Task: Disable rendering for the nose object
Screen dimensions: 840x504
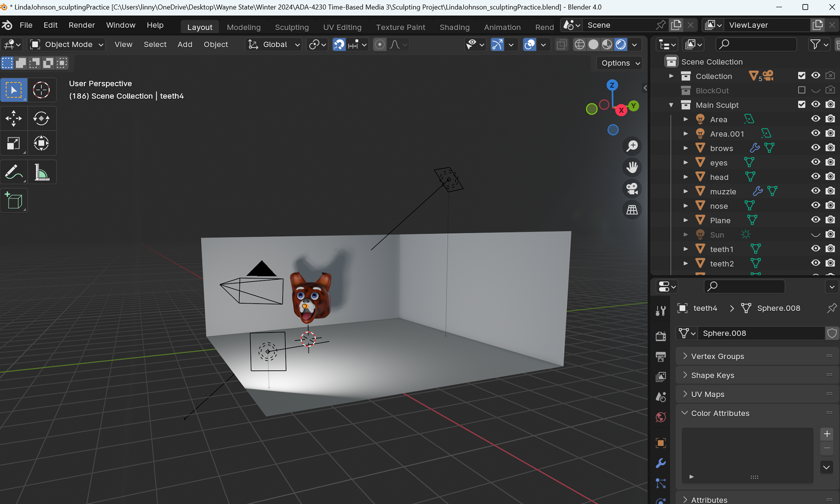Action: click(830, 206)
